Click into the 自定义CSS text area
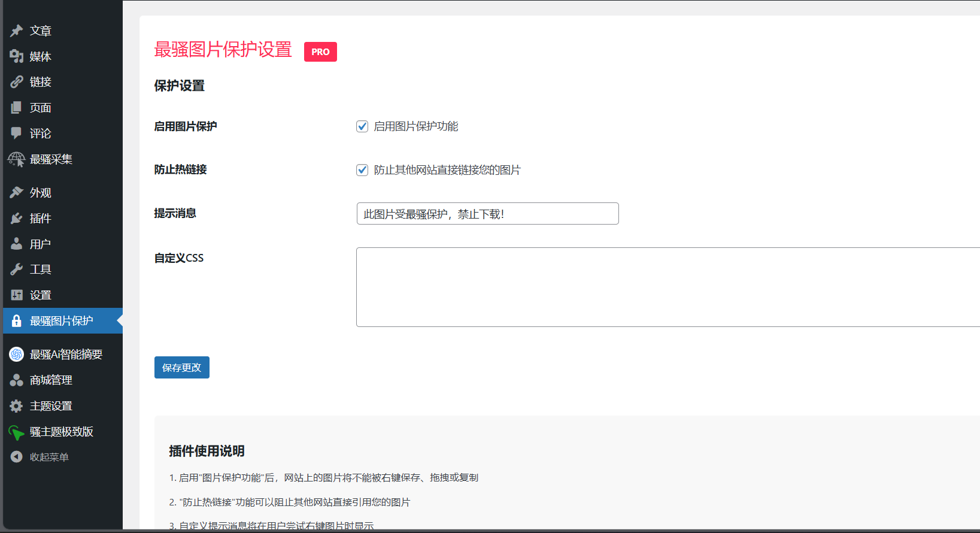This screenshot has height=533, width=980. click(x=668, y=287)
